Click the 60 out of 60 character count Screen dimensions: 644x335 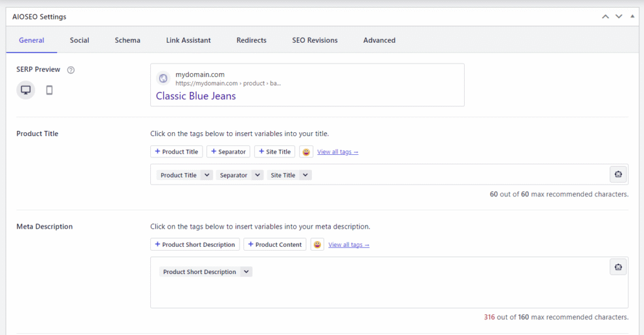coord(559,194)
